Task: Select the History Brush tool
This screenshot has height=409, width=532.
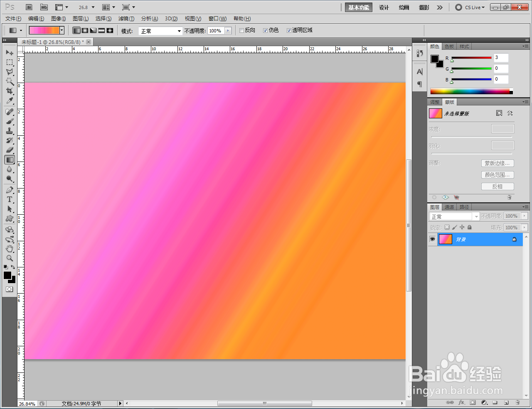Action: [10, 140]
